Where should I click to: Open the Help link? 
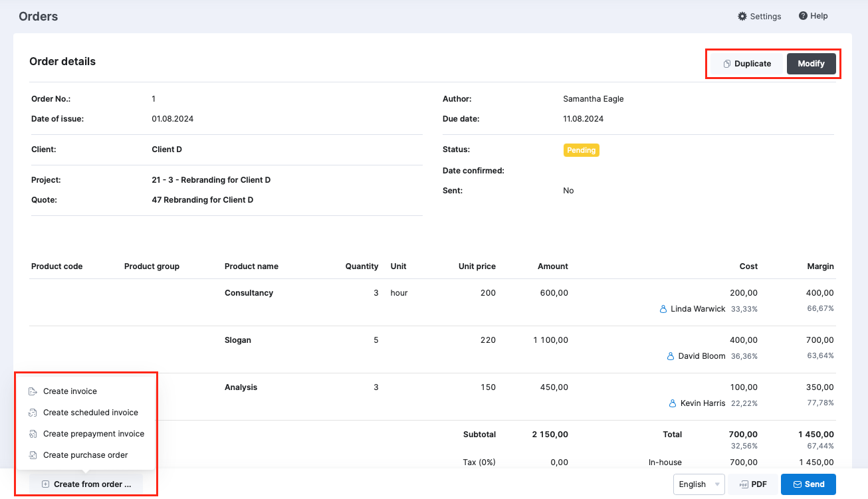coord(813,16)
